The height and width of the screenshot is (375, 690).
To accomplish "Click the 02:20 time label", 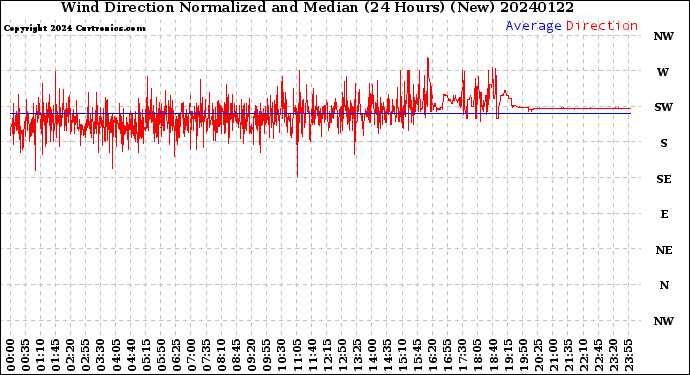I will (x=71, y=355).
